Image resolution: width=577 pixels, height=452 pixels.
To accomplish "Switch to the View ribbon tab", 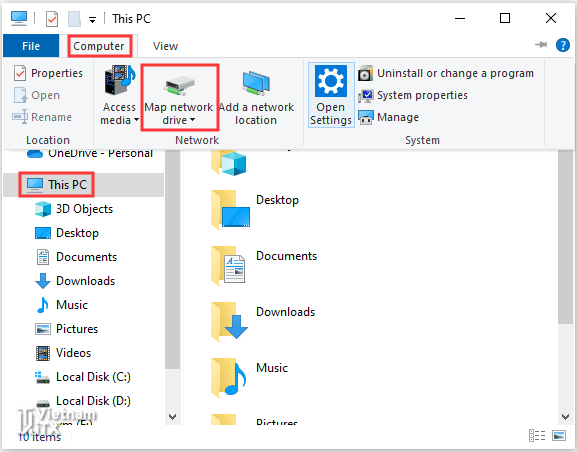I will pos(166,46).
